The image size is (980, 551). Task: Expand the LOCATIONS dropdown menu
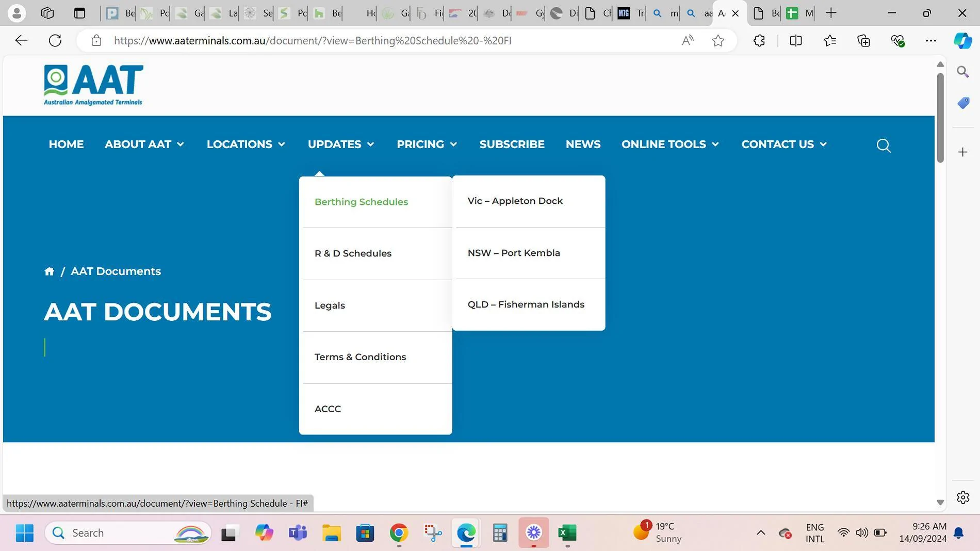(x=246, y=144)
